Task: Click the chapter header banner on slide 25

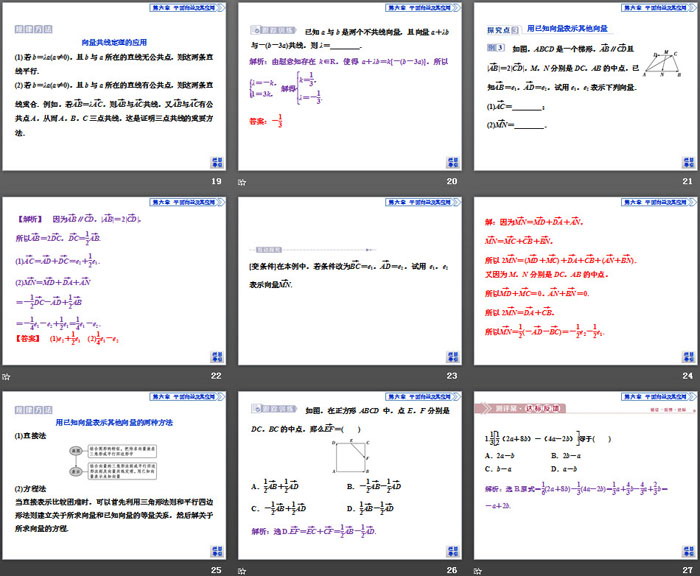Action: 187,397
